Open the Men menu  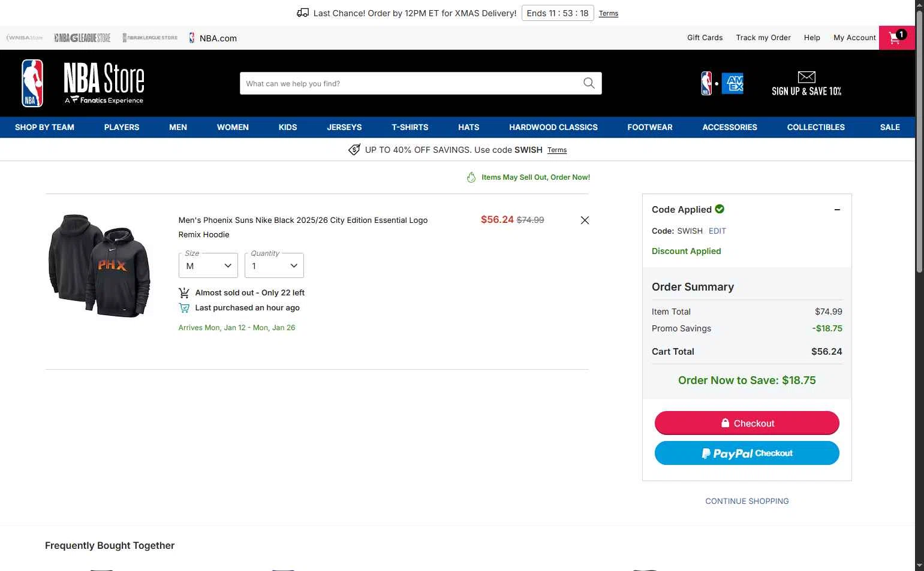click(178, 127)
